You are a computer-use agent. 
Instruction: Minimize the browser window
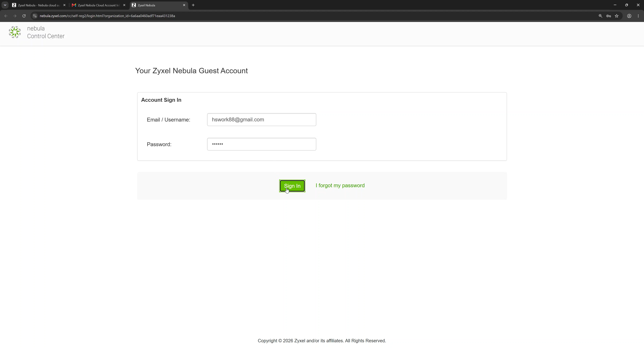(x=615, y=5)
